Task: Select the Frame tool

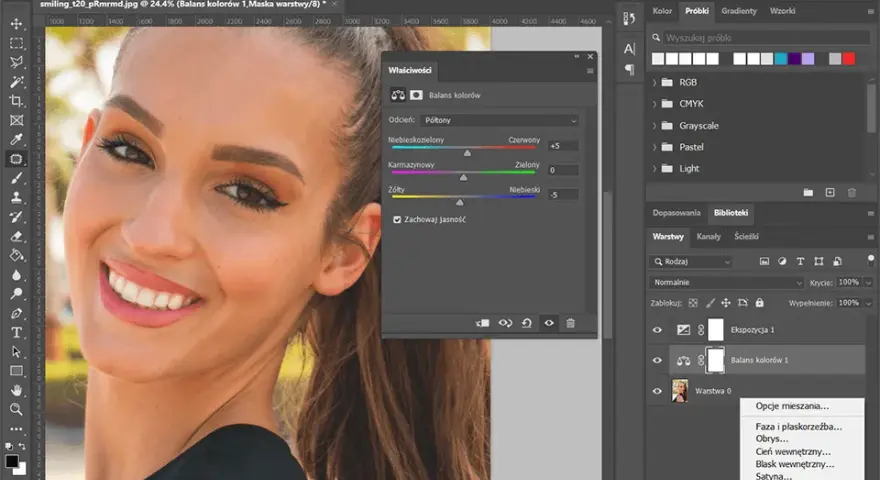Action: (x=16, y=120)
